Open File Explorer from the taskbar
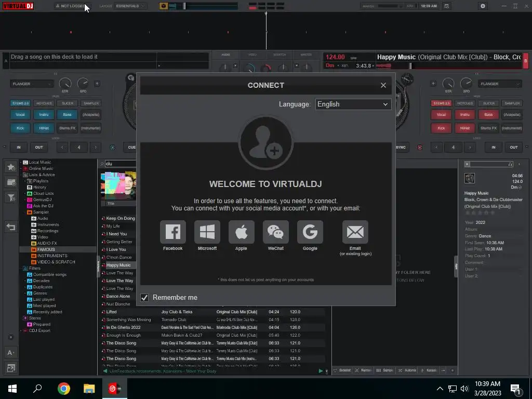 click(x=89, y=389)
